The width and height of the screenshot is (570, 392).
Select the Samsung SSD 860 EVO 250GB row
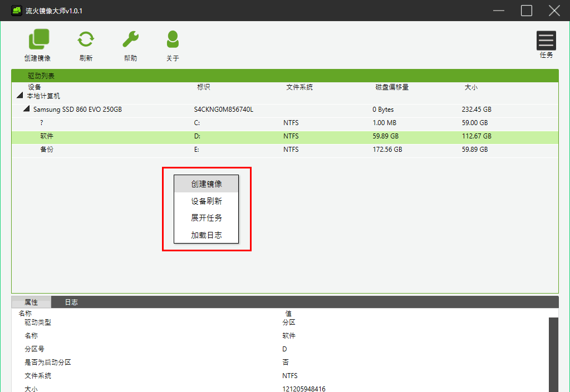tap(285, 109)
